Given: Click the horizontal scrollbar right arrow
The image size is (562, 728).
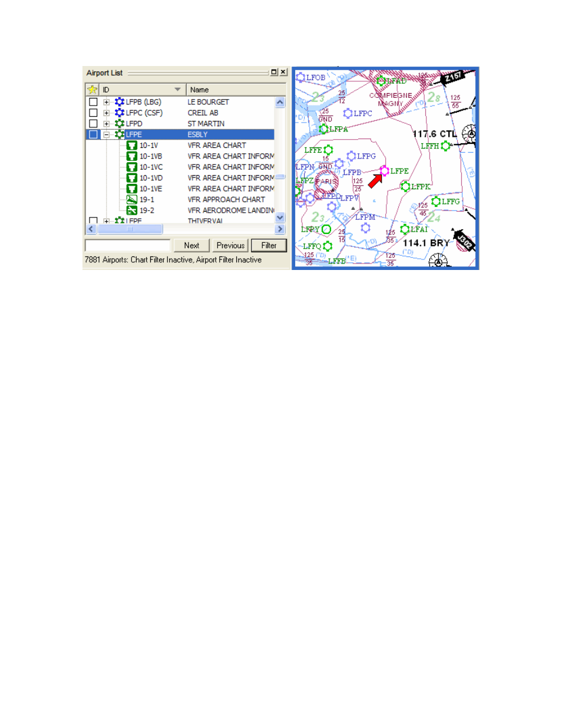Looking at the screenshot, I should (280, 229).
